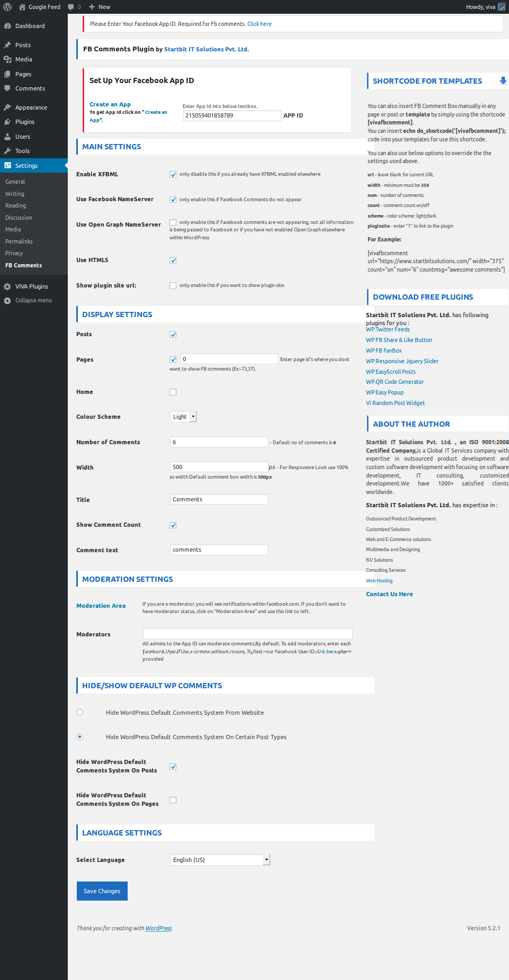Click the VIVA Plugins gear icon
The image size is (509, 980).
click(7, 286)
